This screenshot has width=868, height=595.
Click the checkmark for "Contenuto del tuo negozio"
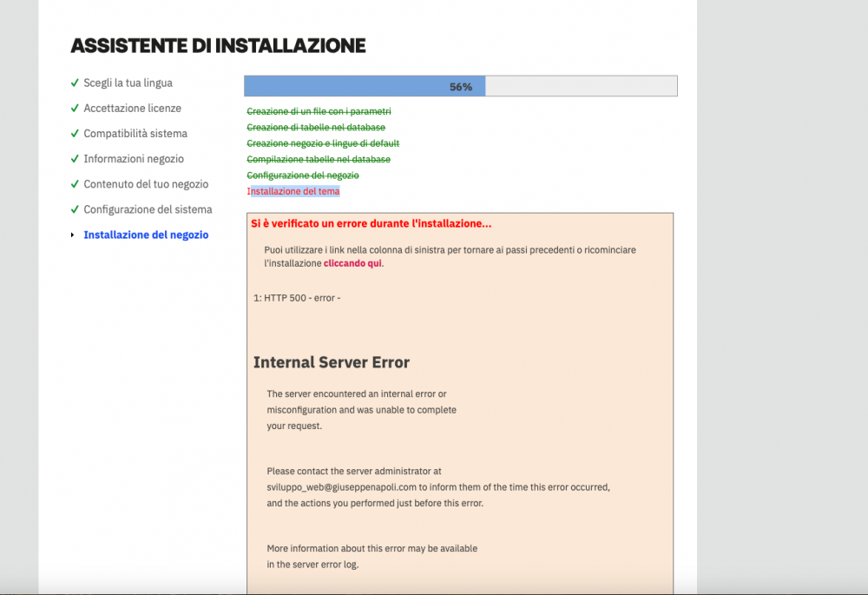74,183
